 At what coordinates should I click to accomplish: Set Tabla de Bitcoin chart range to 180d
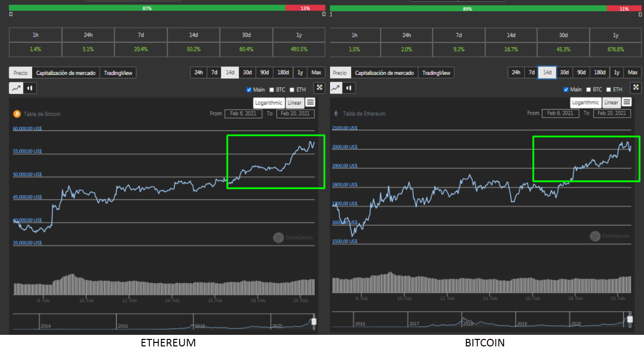coord(283,72)
